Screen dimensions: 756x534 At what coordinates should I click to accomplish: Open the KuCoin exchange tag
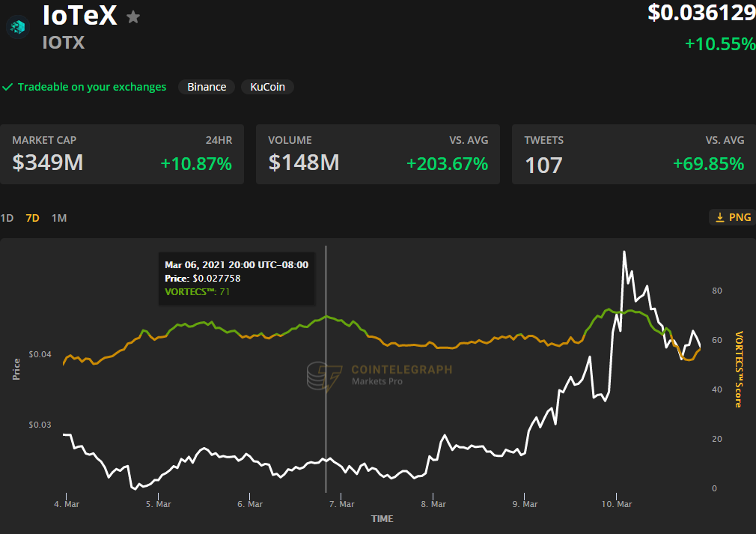tap(267, 87)
